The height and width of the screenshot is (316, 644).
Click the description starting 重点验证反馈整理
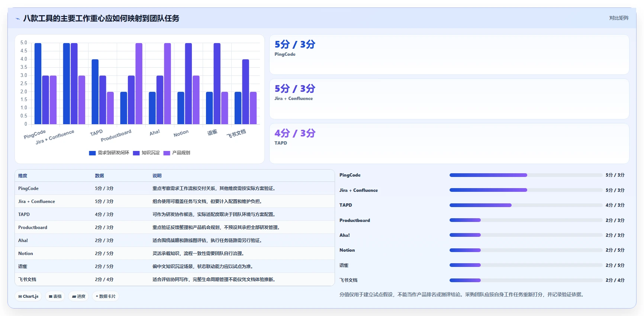point(216,228)
